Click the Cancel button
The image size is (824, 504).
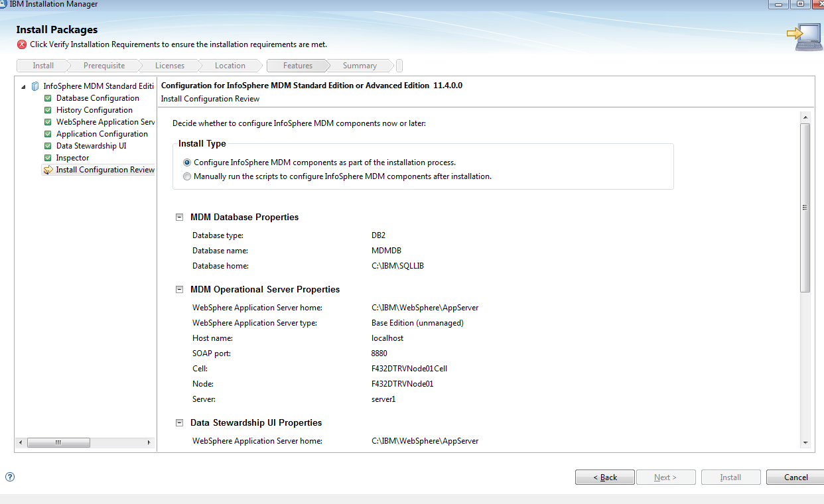[796, 477]
